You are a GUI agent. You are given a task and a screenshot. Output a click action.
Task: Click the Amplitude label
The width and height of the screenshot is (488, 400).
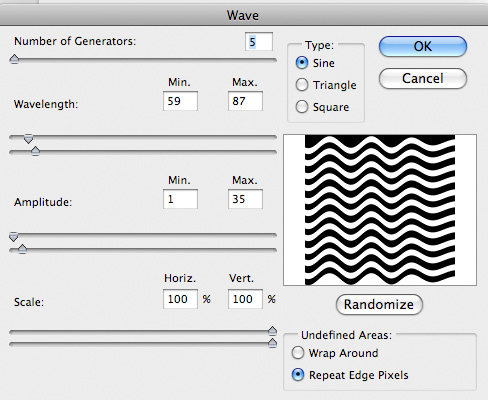pyautogui.click(x=43, y=202)
